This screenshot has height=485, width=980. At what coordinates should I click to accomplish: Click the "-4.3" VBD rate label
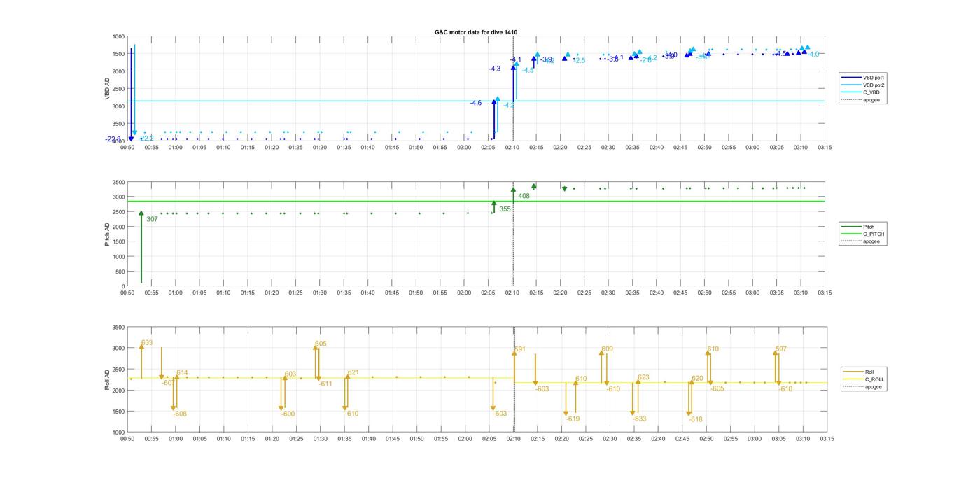(494, 69)
